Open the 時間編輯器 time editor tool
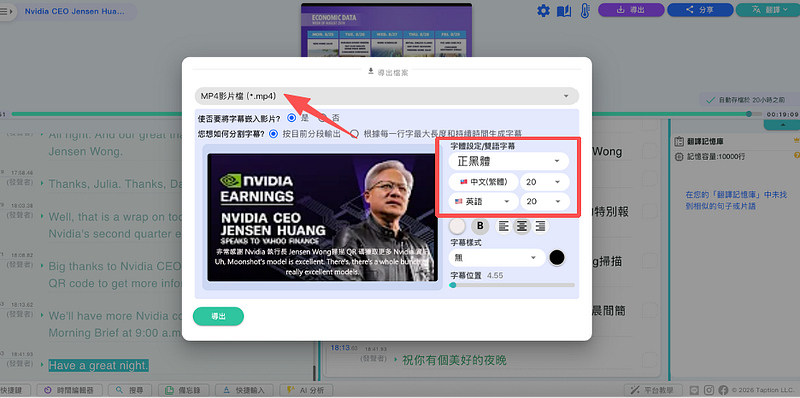This screenshot has width=800, height=398. click(70, 390)
